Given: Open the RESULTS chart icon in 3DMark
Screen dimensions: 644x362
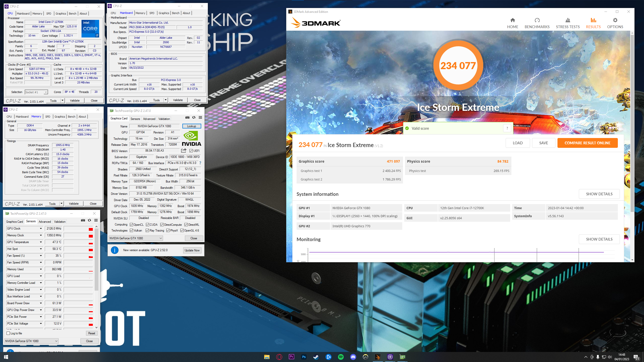Looking at the screenshot, I should [593, 20].
